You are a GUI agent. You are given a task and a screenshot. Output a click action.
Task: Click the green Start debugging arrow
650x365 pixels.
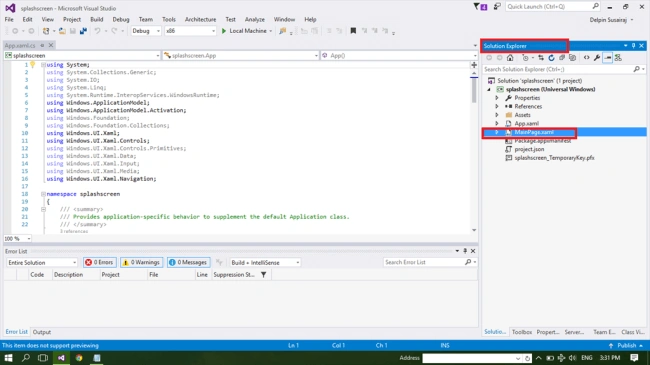click(x=224, y=31)
